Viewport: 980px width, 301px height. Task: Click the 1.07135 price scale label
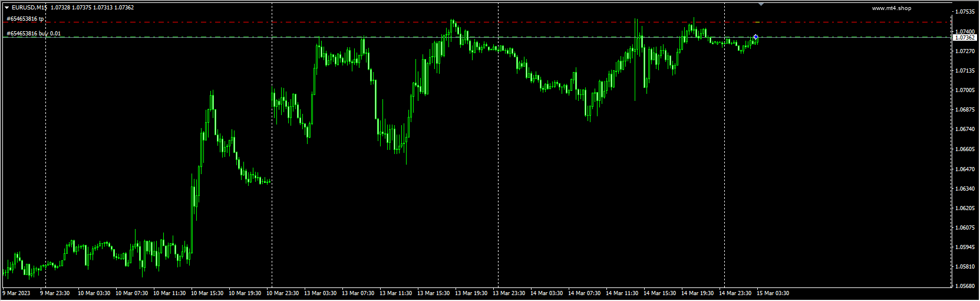964,71
